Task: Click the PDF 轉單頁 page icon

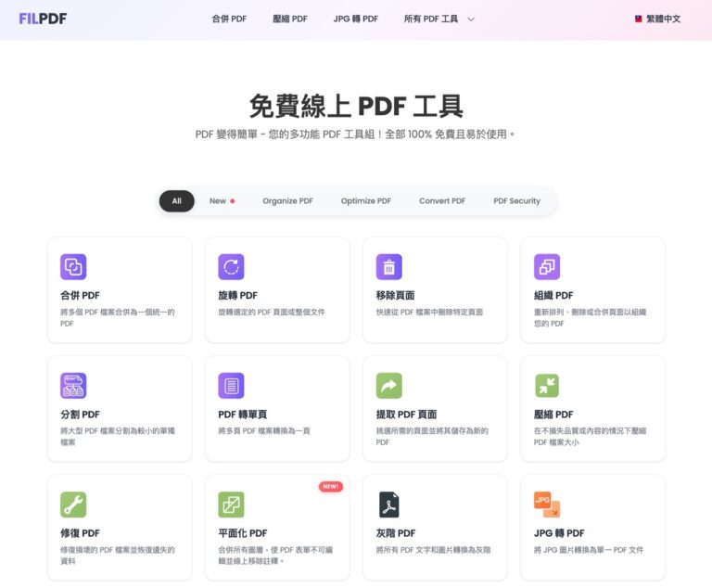Action: (231, 385)
